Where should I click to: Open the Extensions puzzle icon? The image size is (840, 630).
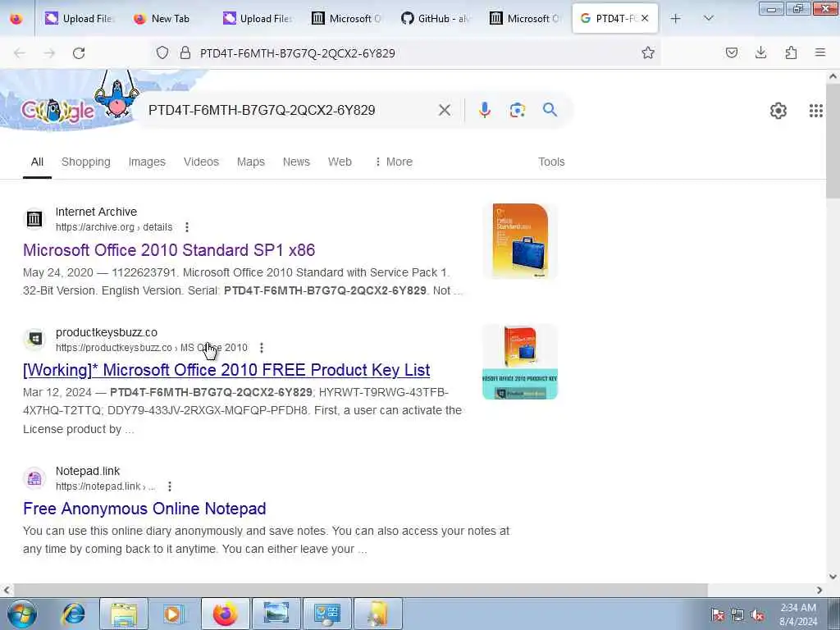pyautogui.click(x=791, y=52)
